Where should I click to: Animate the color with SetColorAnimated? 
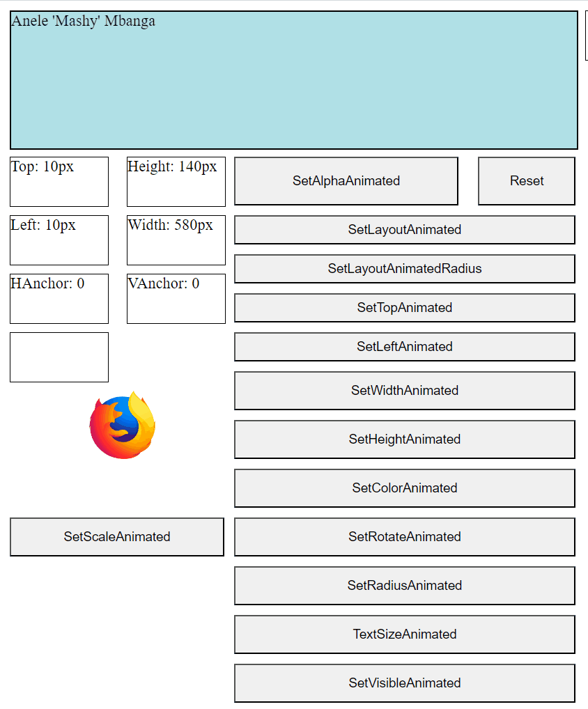(x=404, y=488)
